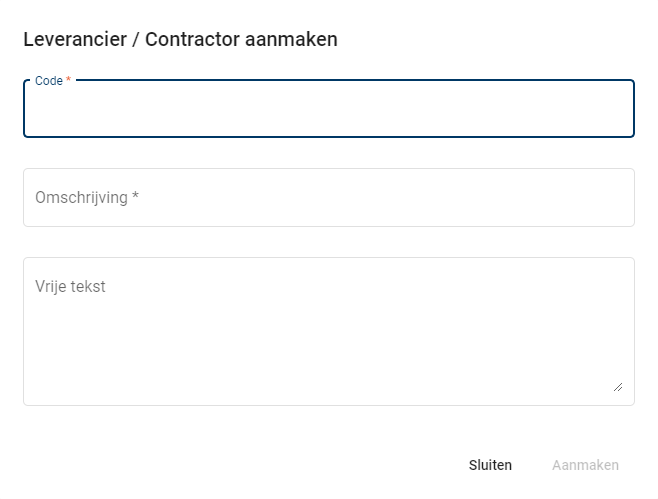
Task: Click the Omschrijving placeholder text
Action: 81,198
